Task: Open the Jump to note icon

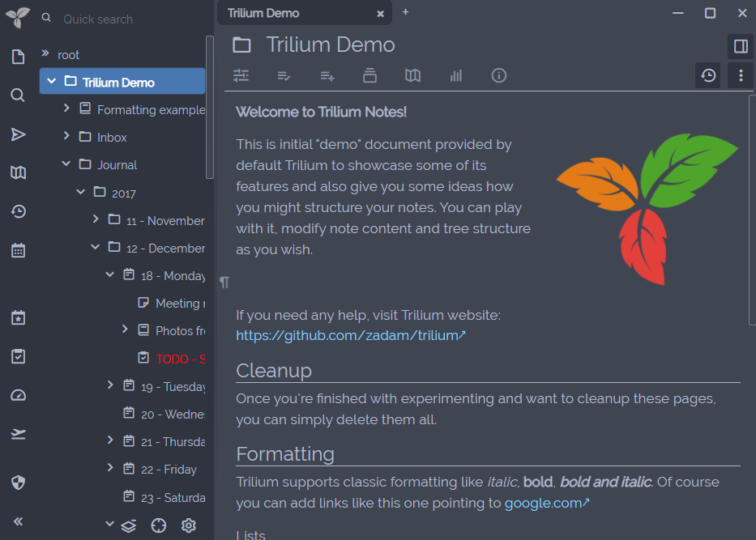Action: (18, 134)
